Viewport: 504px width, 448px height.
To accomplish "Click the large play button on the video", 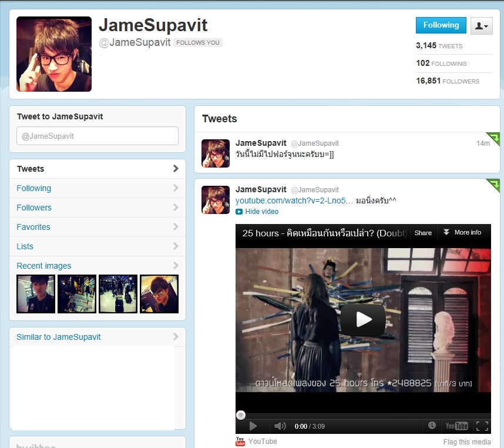I will 363,320.
